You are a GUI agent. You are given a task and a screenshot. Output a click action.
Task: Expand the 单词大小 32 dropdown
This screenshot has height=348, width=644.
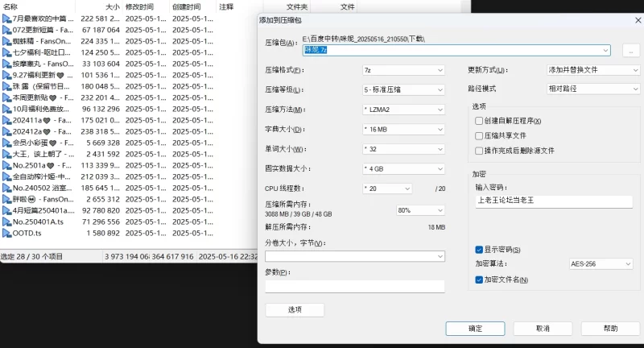403,149
